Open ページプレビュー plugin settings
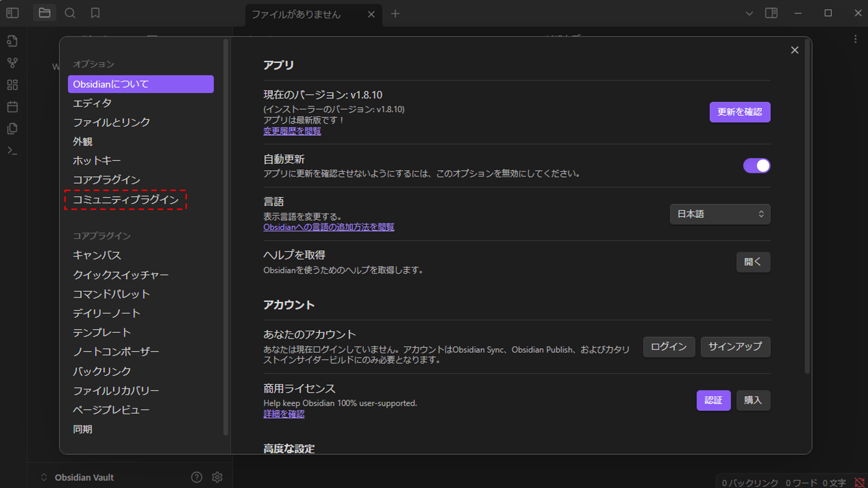The width and height of the screenshot is (868, 488). (141, 410)
